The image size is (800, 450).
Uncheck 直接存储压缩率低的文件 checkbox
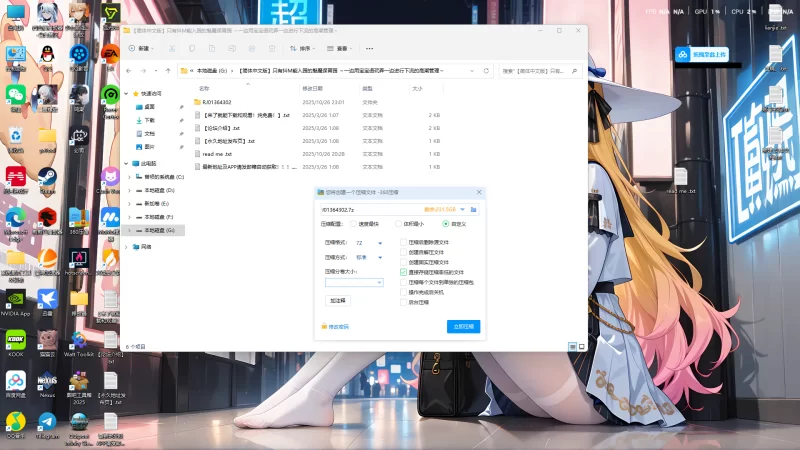403,272
